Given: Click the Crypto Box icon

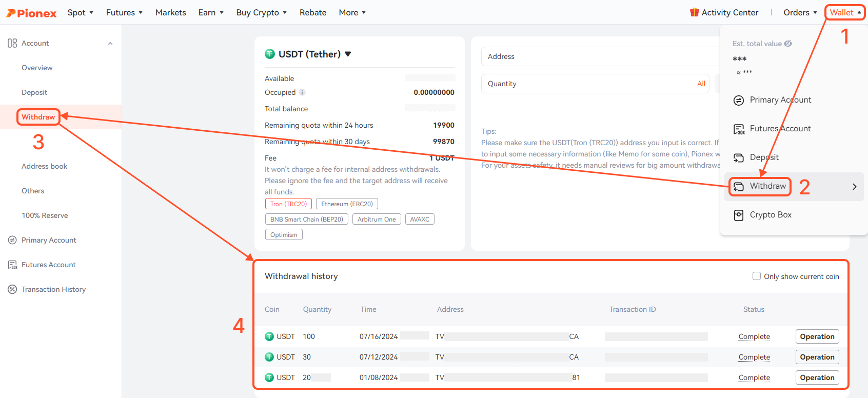Looking at the screenshot, I should point(739,215).
